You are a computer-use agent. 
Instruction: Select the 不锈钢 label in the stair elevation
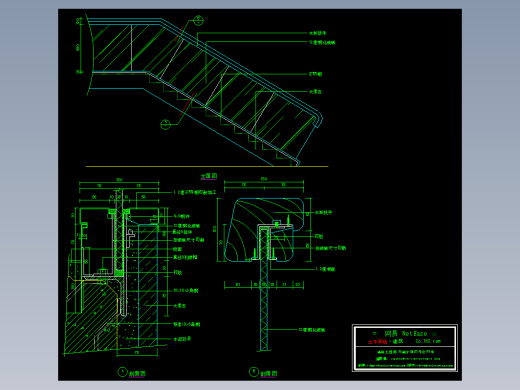315,74
